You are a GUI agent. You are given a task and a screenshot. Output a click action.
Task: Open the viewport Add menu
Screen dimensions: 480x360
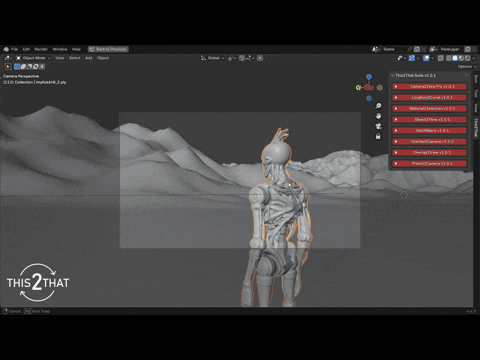pyautogui.click(x=89, y=58)
